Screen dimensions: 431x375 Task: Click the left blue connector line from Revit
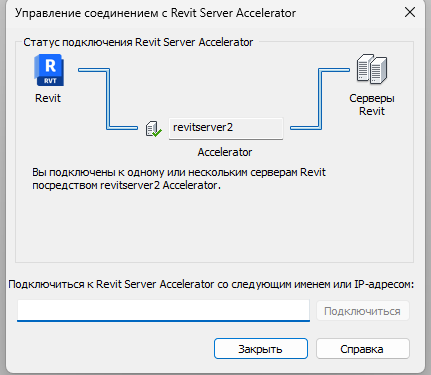[x=108, y=99]
